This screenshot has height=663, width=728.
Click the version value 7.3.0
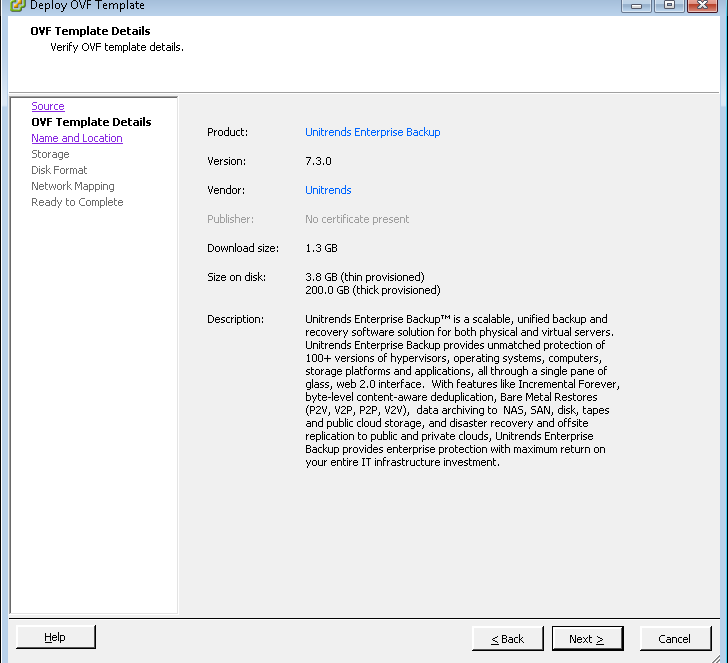tap(318, 161)
